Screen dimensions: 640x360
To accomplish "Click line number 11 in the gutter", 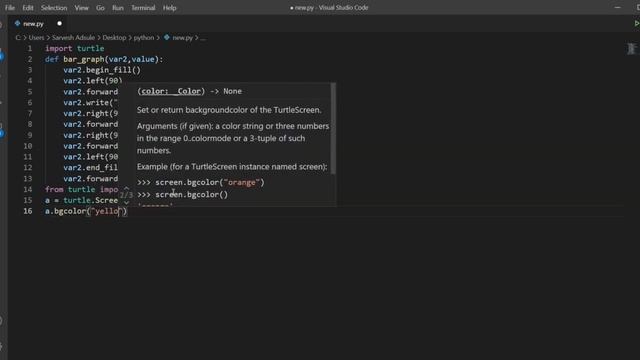I will [x=28, y=157].
